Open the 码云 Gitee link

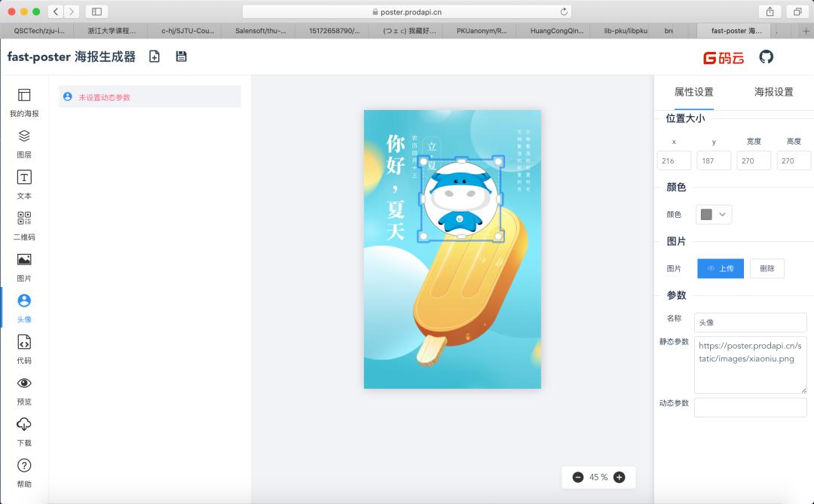724,57
